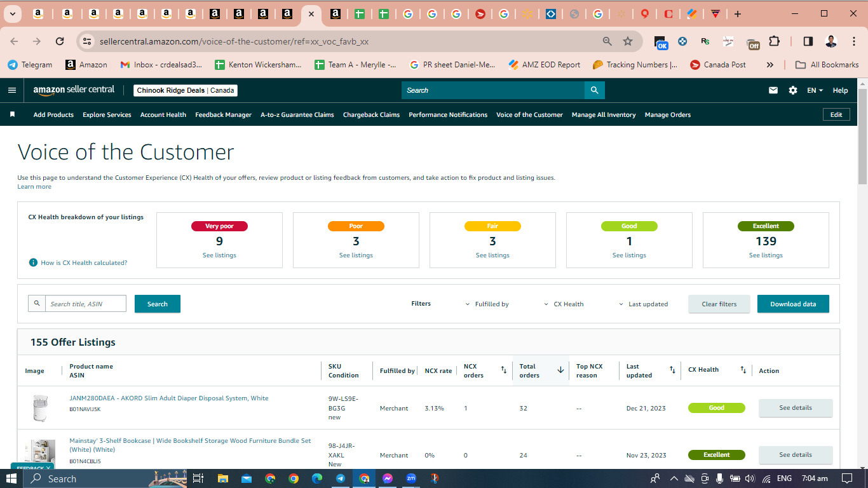Click the extension icon with the OK badge
The image size is (868, 488).
pyautogui.click(x=661, y=42)
